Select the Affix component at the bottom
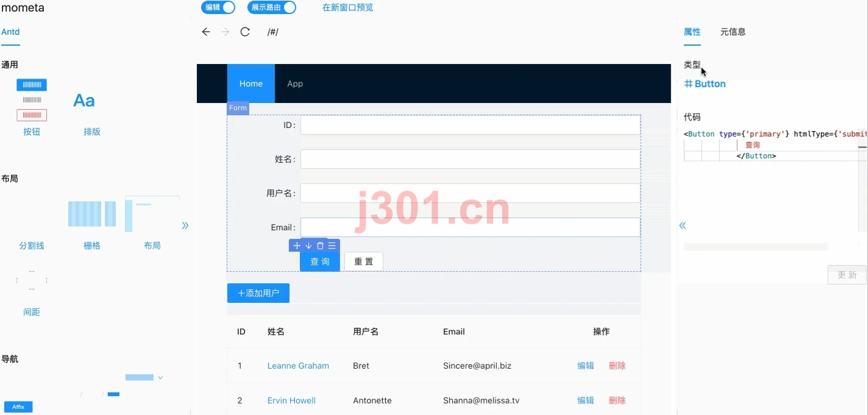 pyautogui.click(x=18, y=407)
